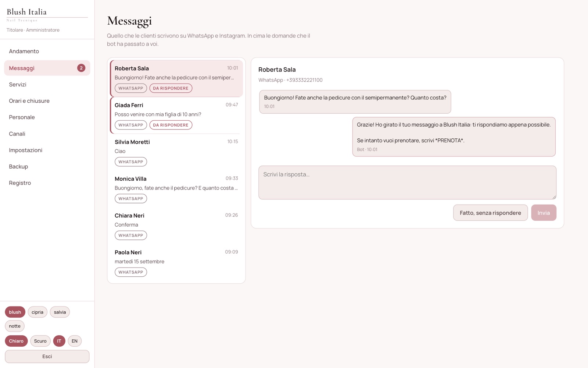Log out with Esci button
Viewport: 588px width, 368px height.
click(47, 357)
